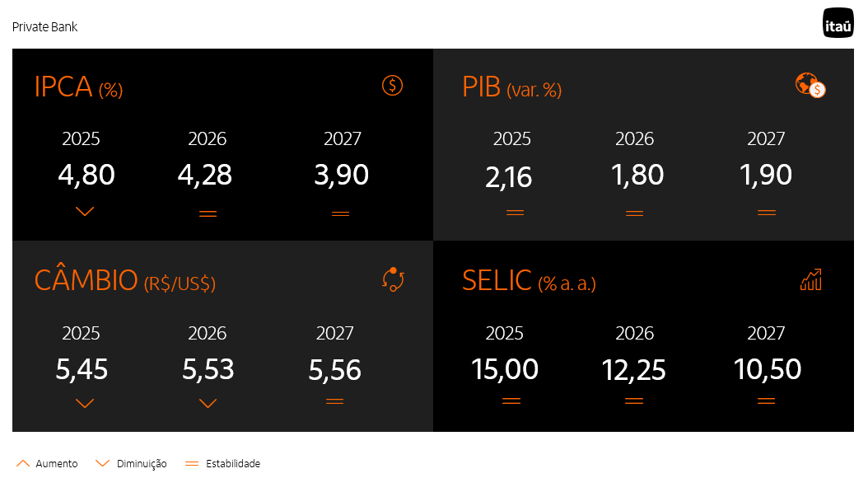
Task: Click the Câmbio exchange arrows icon
Action: point(393,279)
